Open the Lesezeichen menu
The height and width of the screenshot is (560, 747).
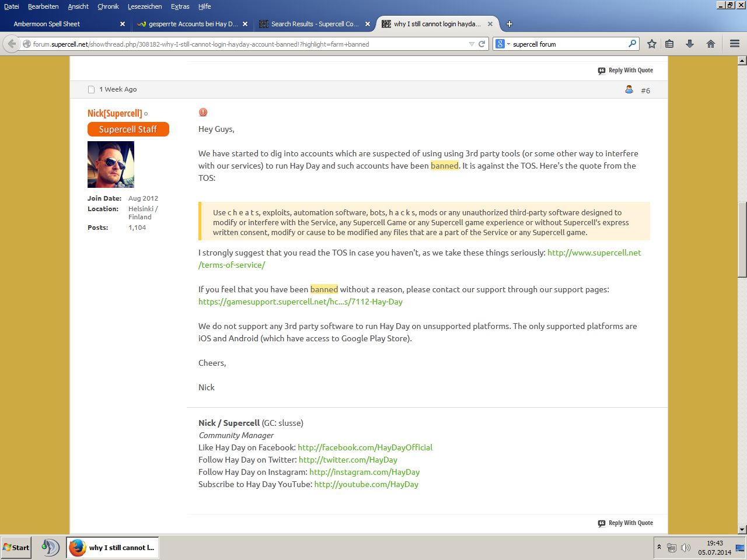(x=145, y=6)
